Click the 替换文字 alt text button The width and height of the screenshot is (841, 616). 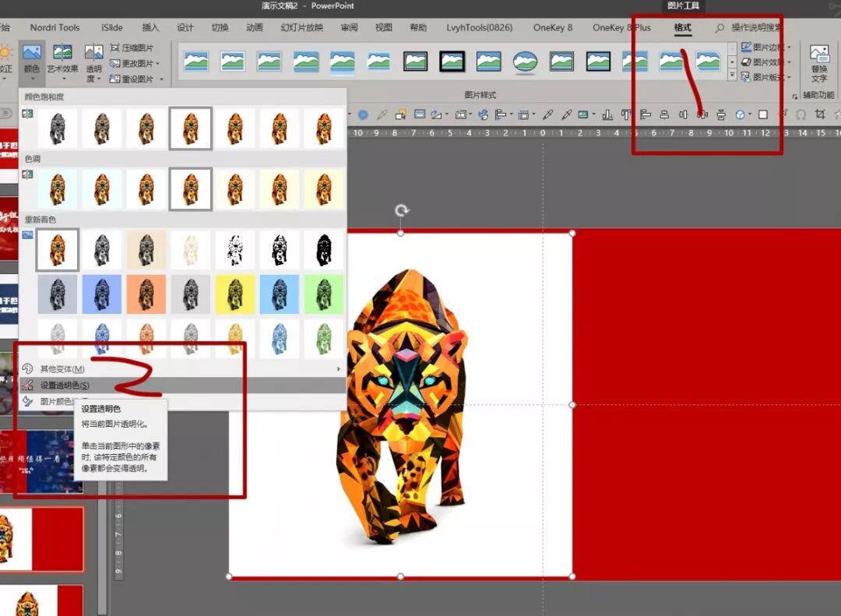[819, 63]
